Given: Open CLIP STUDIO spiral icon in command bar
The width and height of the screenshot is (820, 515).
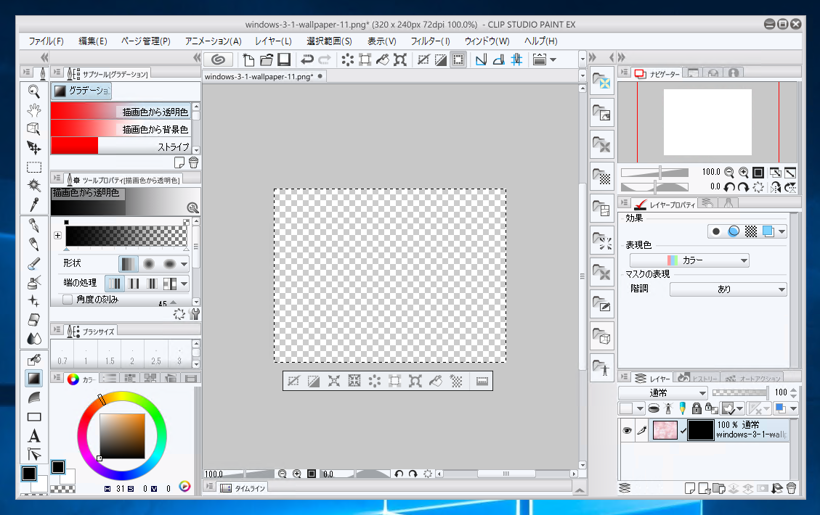Looking at the screenshot, I should coord(218,60).
